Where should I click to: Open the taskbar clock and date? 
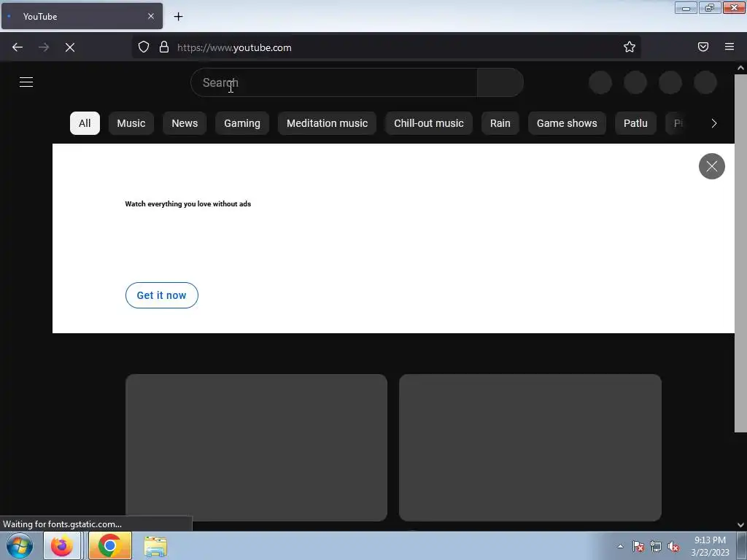point(710,546)
